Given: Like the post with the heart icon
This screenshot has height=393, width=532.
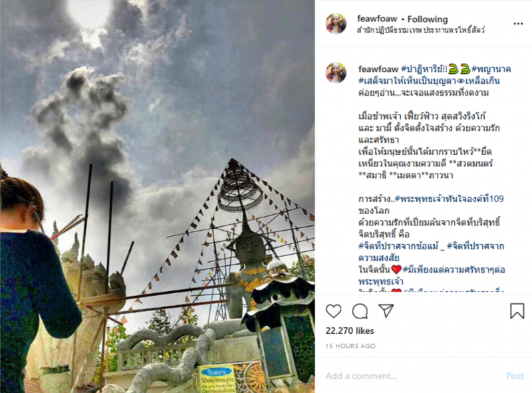Looking at the screenshot, I should point(334,311).
